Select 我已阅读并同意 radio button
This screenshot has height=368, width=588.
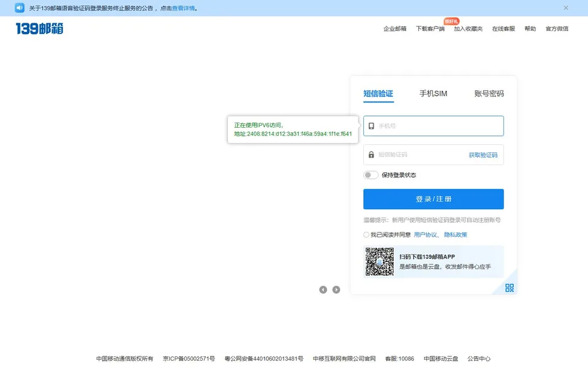[x=366, y=235]
